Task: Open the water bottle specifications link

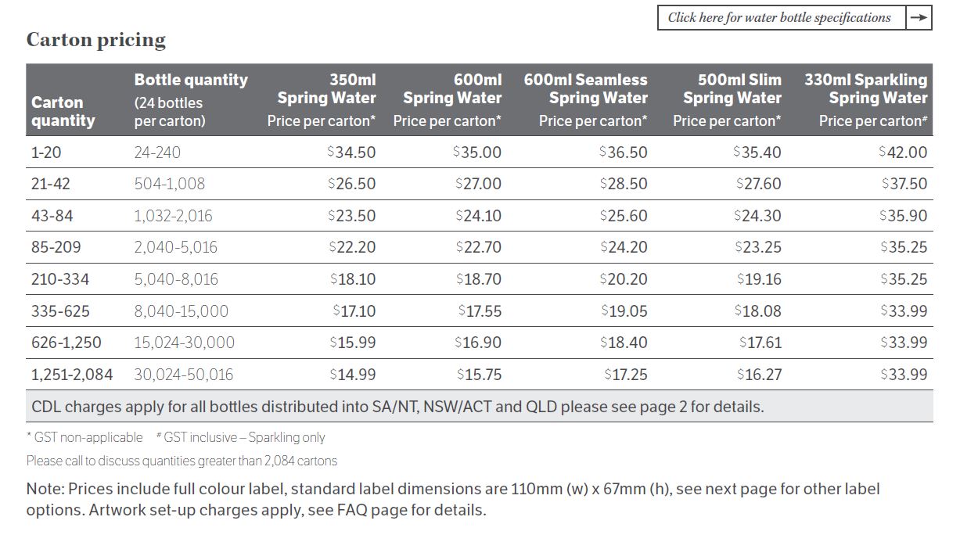Action: click(779, 18)
